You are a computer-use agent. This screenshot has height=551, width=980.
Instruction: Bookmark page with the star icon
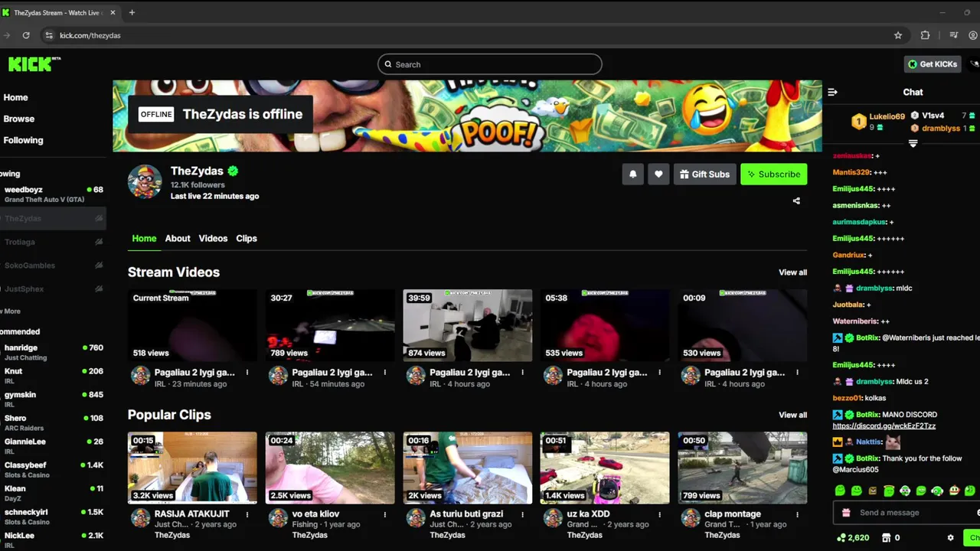coord(898,35)
